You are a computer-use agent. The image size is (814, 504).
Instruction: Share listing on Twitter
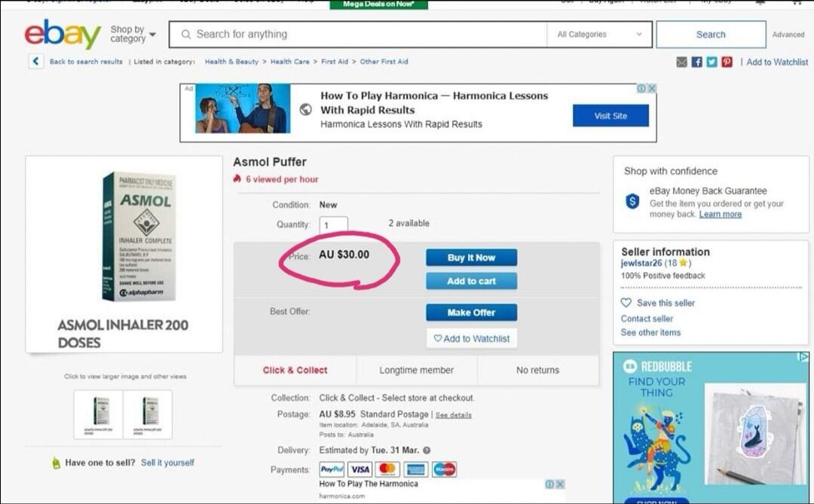[x=712, y=62]
